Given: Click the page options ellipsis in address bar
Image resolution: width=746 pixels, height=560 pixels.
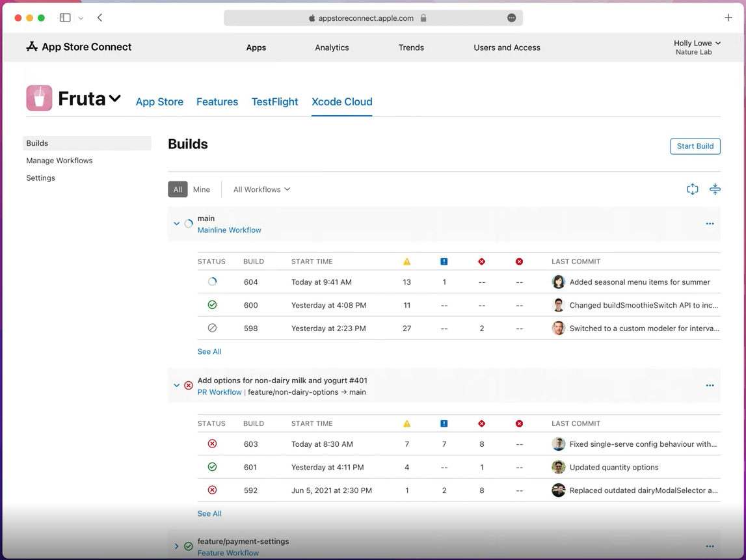Looking at the screenshot, I should (511, 18).
